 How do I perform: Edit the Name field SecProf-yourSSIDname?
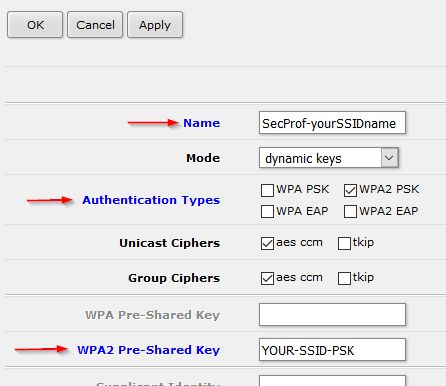332,123
